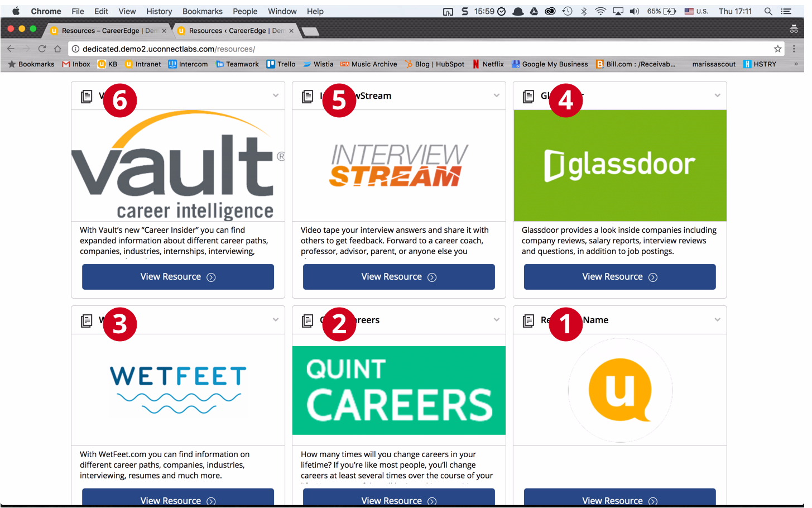Click View Resource under Glassdoor

(619, 277)
